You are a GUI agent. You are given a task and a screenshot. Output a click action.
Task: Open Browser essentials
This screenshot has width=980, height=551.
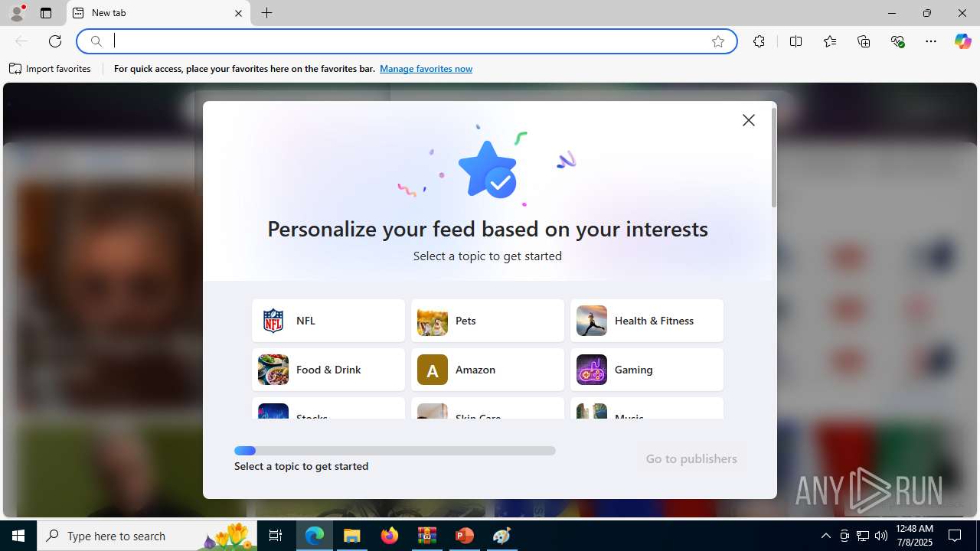pos(897,41)
